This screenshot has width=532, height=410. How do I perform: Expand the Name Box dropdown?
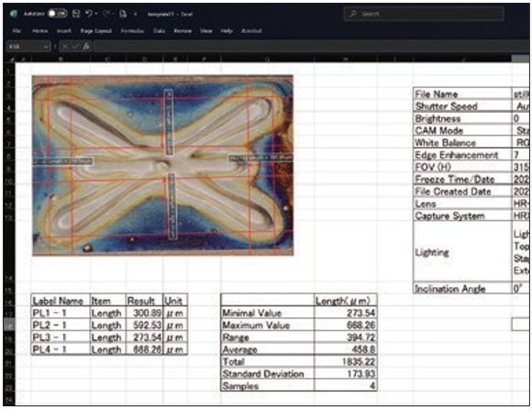(46, 46)
